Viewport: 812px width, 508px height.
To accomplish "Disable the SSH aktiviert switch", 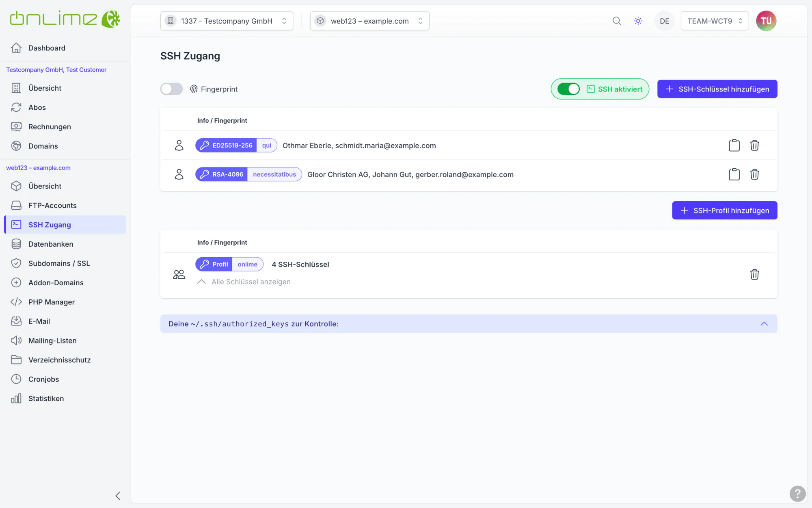I will [x=568, y=89].
